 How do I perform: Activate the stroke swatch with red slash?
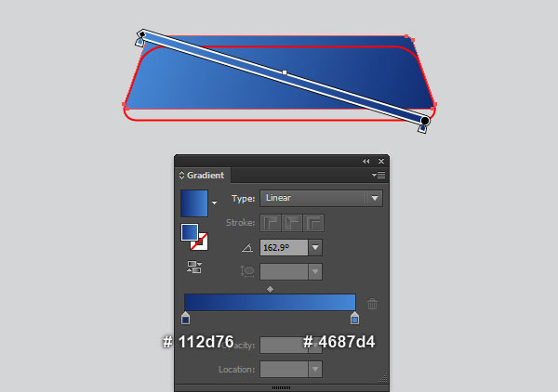(201, 243)
